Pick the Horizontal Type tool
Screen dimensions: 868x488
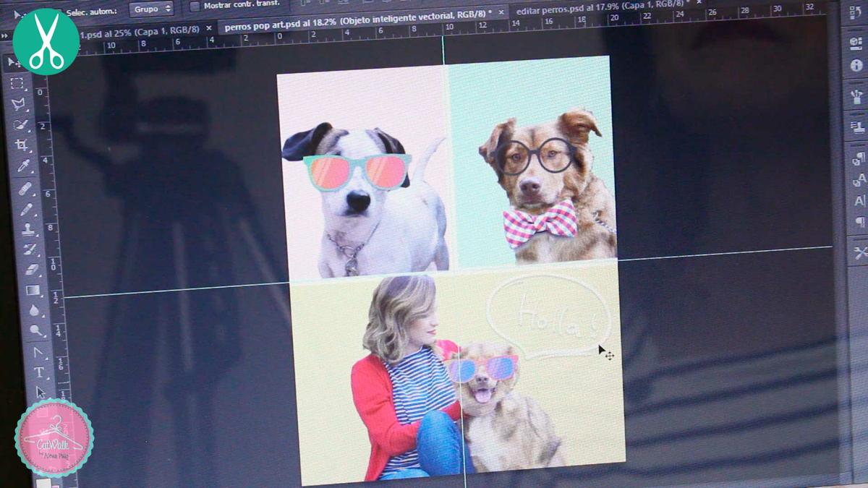pos(39,373)
